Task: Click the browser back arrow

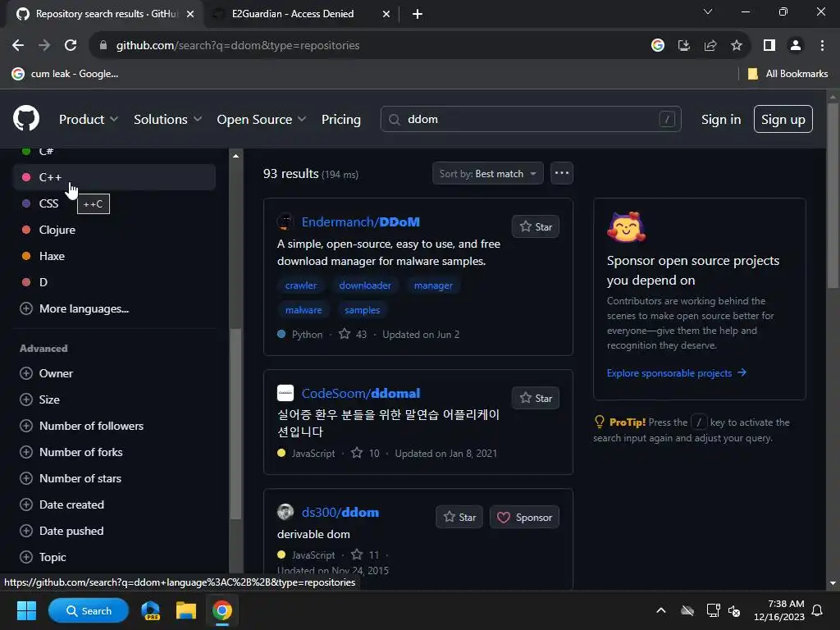Action: tap(18, 46)
